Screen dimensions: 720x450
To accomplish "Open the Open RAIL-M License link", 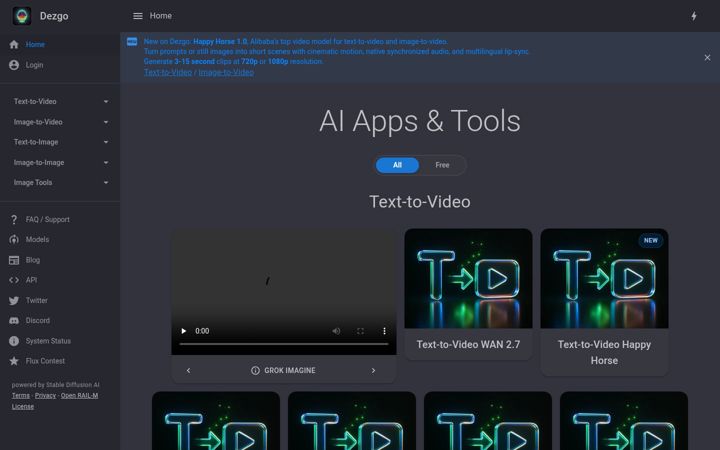I will pyautogui.click(x=55, y=401).
